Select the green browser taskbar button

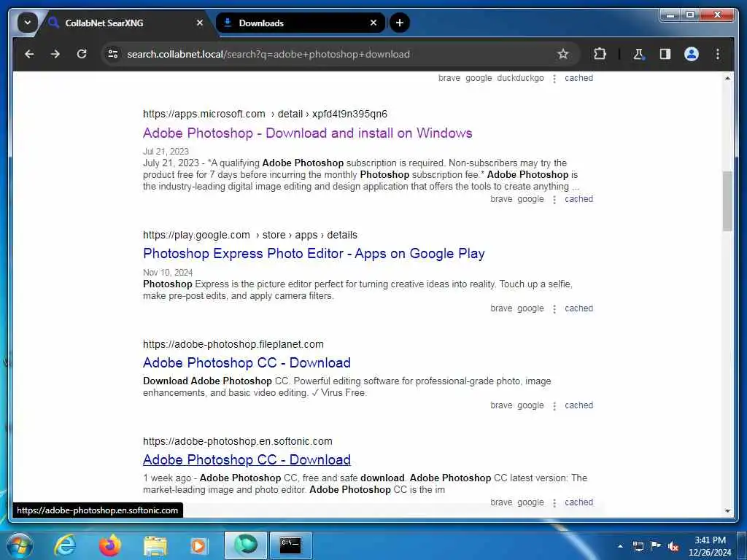click(x=245, y=545)
